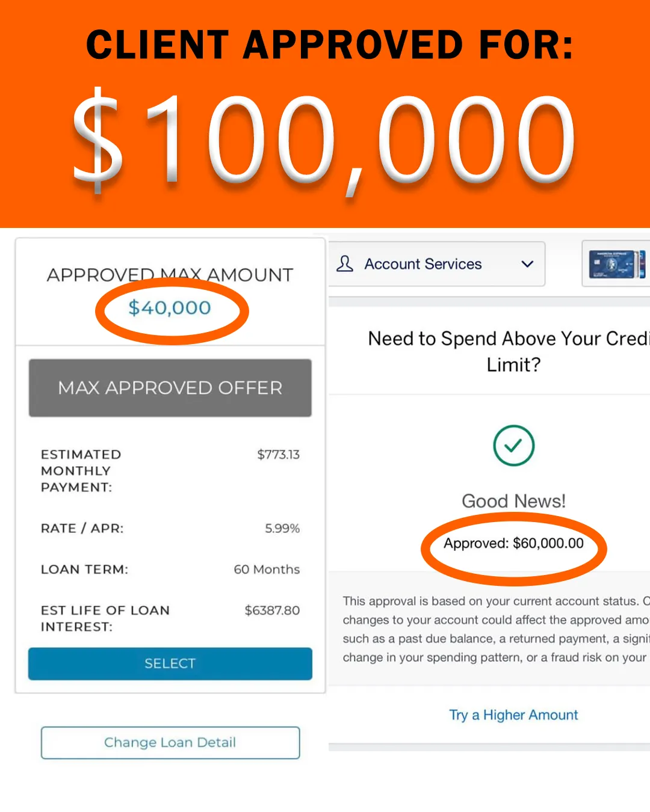Open the Account Services menu
The image size is (650, 812).
point(437,264)
